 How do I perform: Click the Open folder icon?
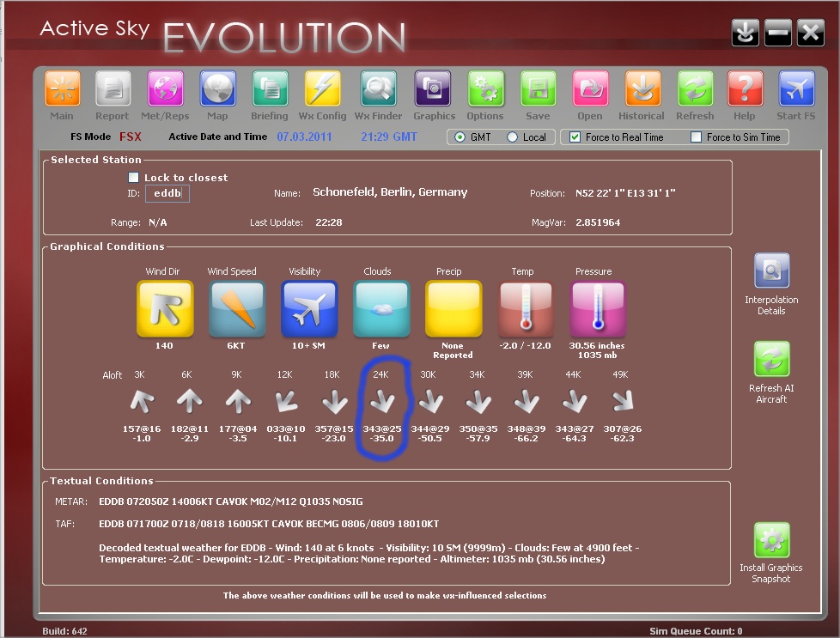[590, 88]
